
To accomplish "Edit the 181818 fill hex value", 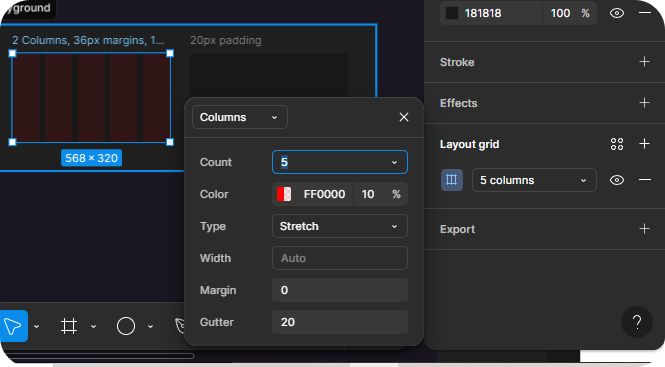I will pos(483,13).
